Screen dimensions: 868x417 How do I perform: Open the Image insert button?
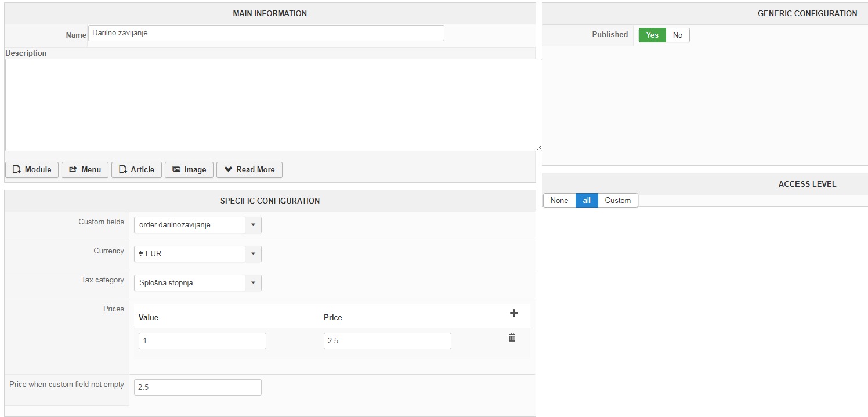pyautogui.click(x=189, y=170)
